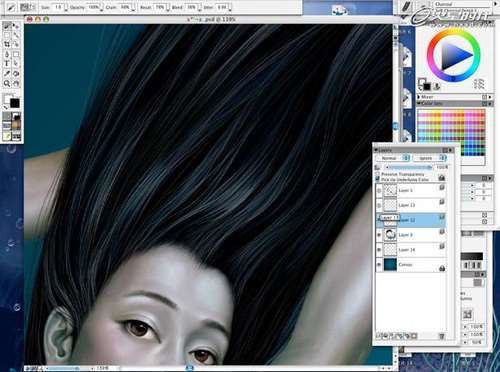
Task: Select the Canvas layer
Action: 411,265
